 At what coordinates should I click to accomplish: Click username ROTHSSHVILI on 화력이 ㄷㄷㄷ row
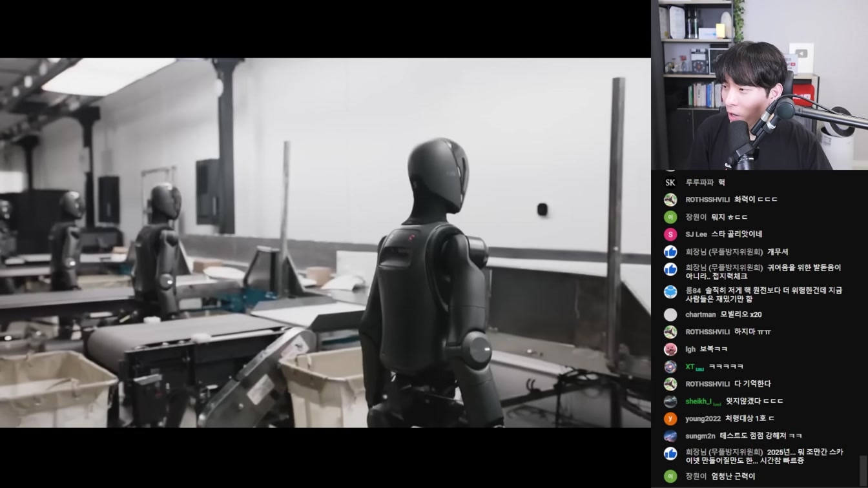tap(707, 200)
